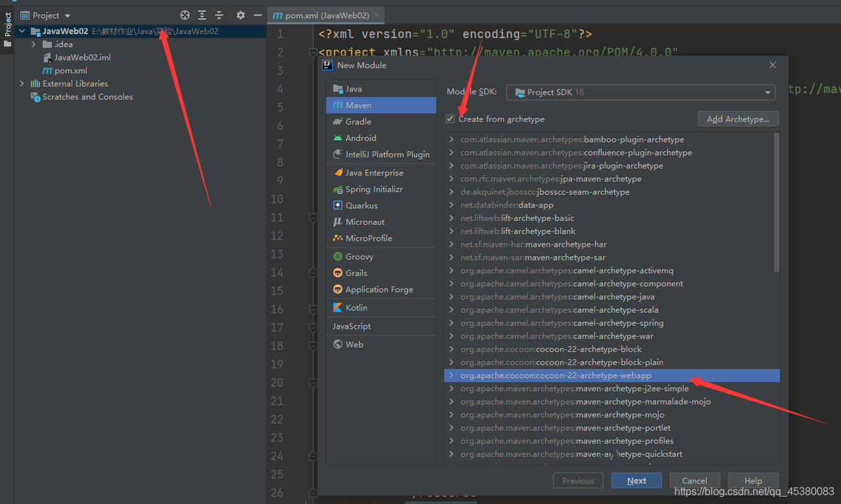
Task: Select Maven module type
Action: coord(381,106)
